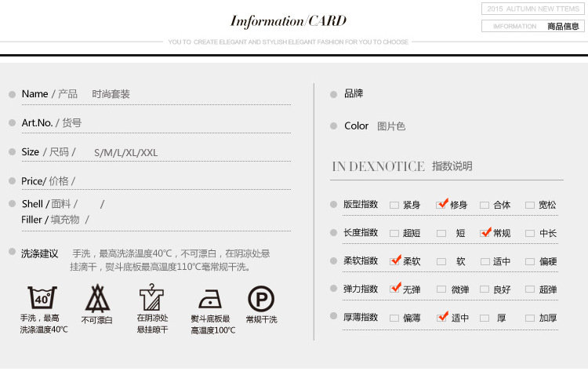Image resolution: width=588 pixels, height=375 pixels.
Task: Uncheck the 常规 length checkbox
Action: (x=485, y=233)
